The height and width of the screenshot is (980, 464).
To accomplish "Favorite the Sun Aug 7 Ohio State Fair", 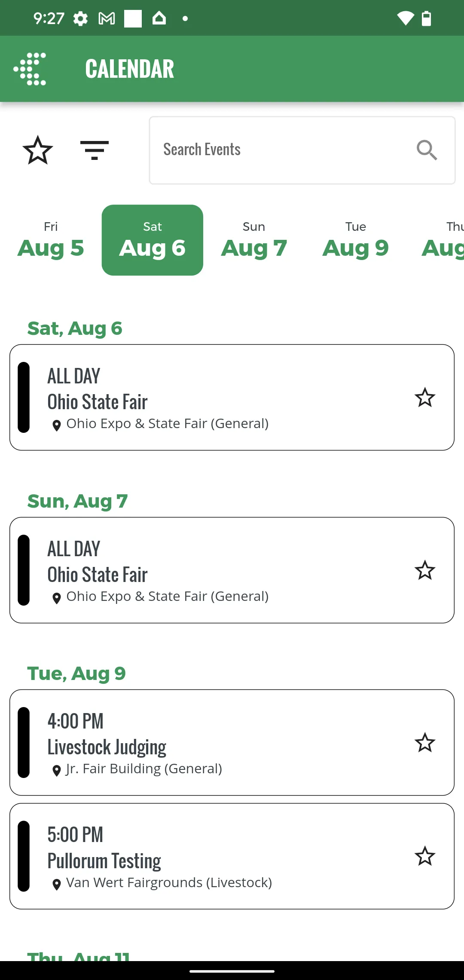I will click(x=425, y=570).
